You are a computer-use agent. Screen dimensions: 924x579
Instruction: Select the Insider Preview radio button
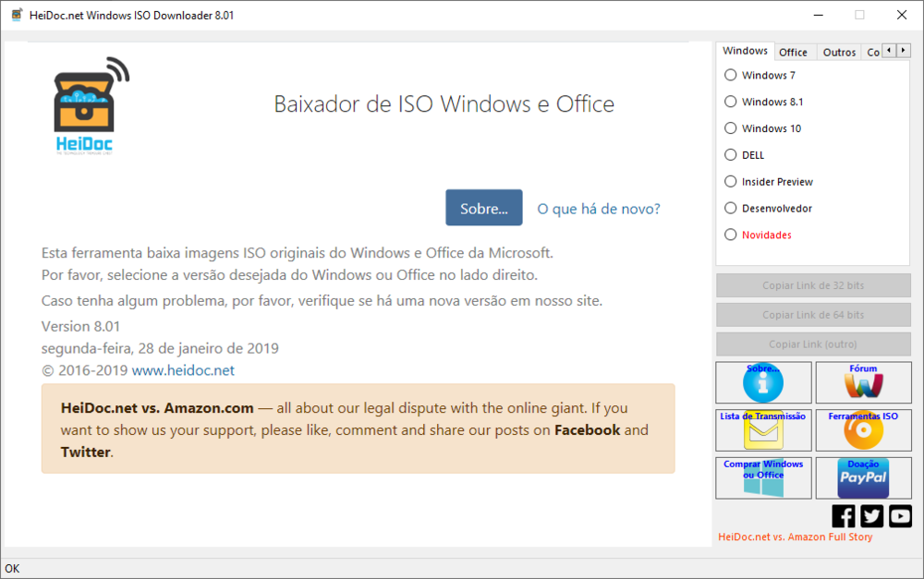tap(769, 181)
